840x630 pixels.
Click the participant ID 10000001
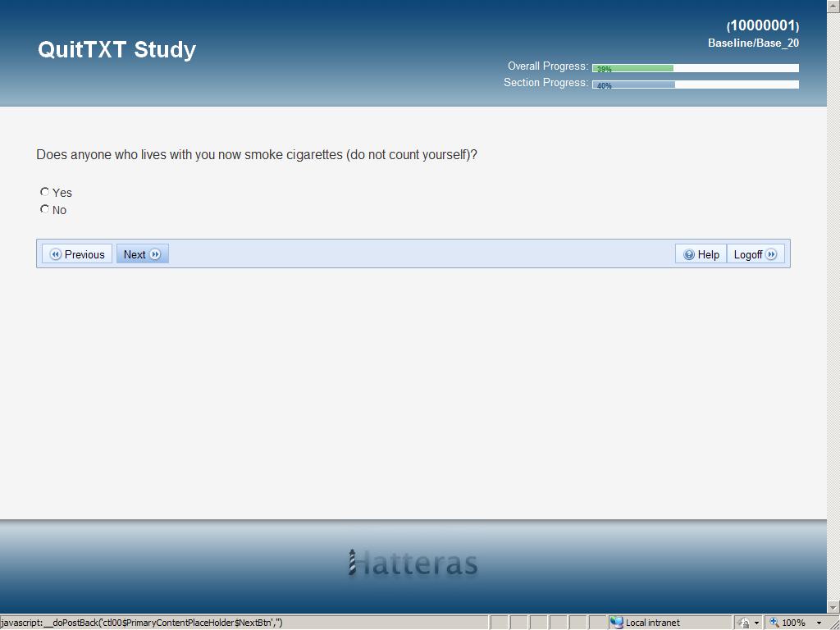click(763, 25)
